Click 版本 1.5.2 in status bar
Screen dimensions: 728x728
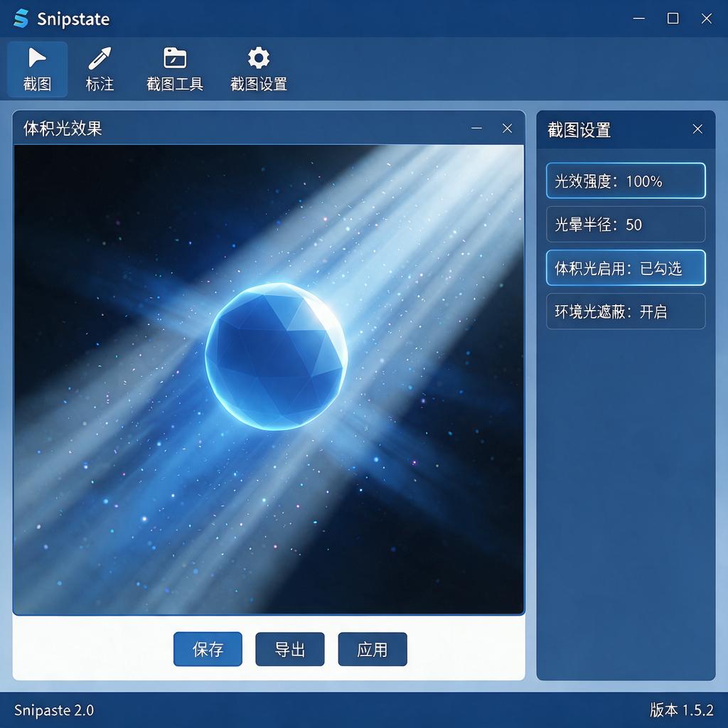click(681, 710)
